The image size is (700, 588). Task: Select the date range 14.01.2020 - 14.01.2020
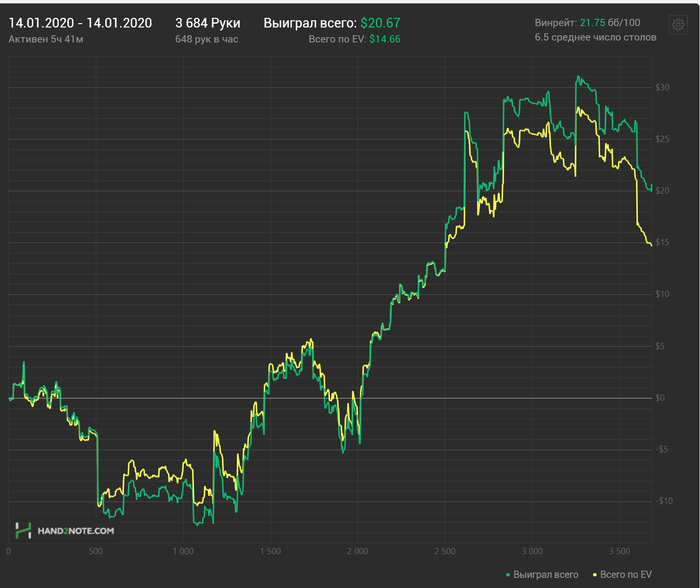click(80, 23)
